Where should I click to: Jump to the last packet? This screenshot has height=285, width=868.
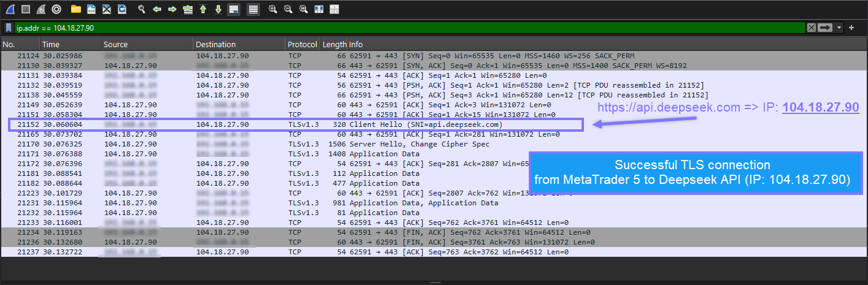coord(218,9)
